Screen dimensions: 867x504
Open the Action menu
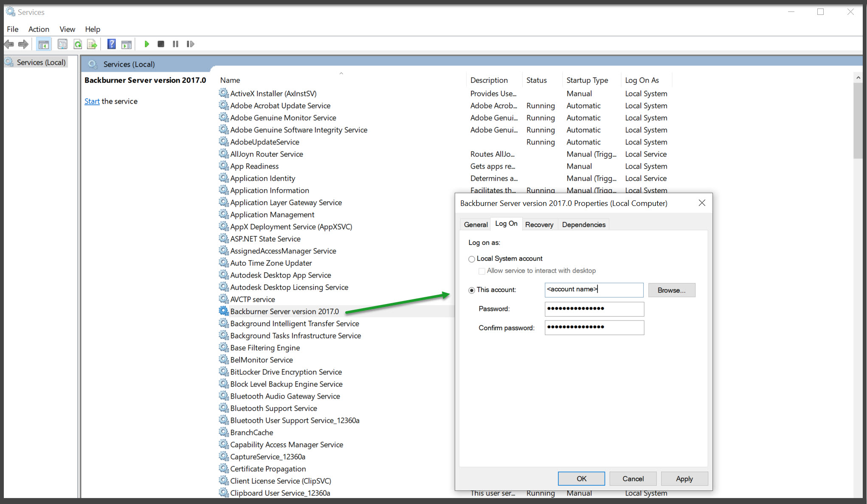(x=39, y=29)
